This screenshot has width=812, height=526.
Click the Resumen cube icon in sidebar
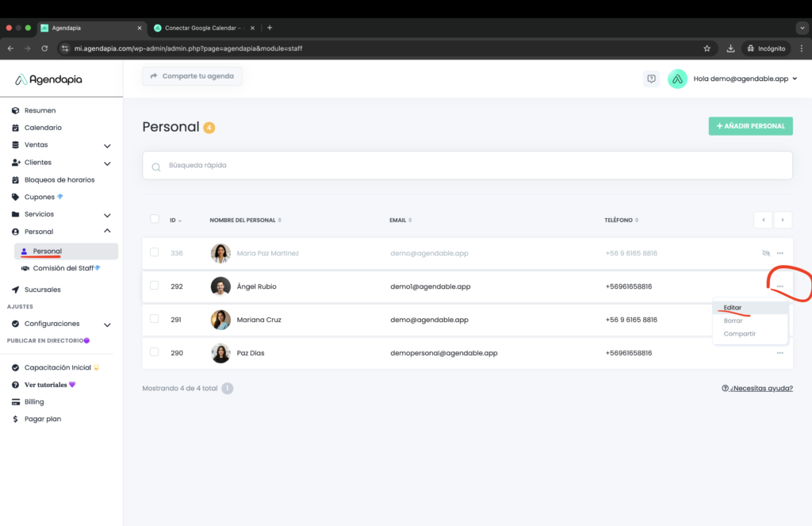(x=16, y=110)
